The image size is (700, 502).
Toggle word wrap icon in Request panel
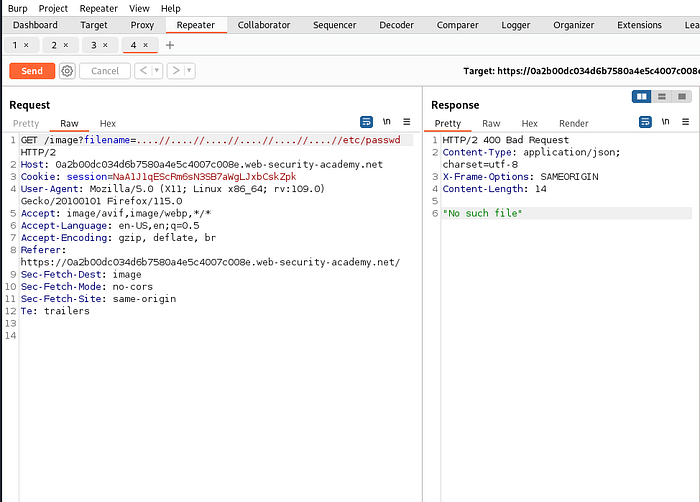[366, 122]
